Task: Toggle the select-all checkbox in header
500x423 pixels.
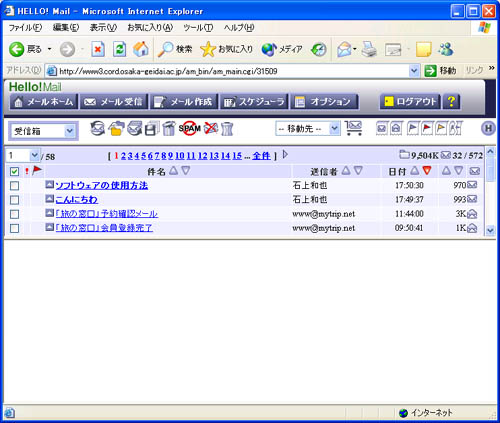Action: click(x=14, y=172)
